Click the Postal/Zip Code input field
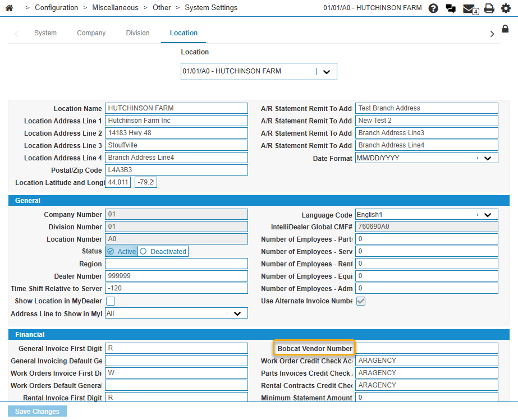This screenshot has height=420, width=518. [176, 170]
